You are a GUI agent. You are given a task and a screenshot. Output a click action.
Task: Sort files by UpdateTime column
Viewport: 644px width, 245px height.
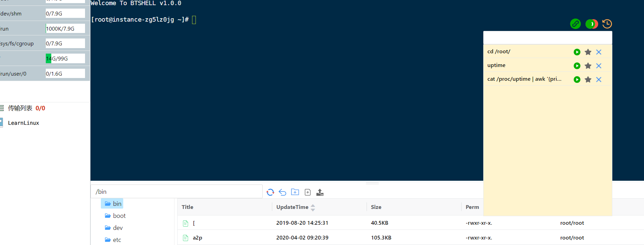(x=292, y=207)
